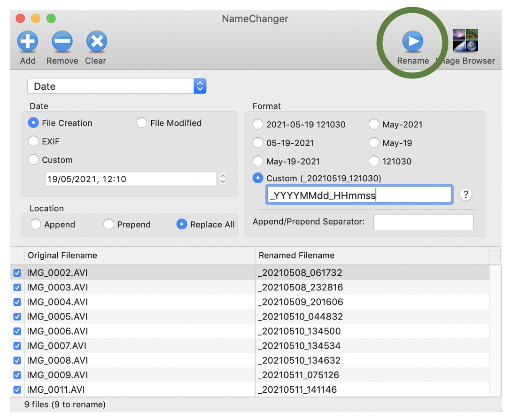This screenshot has width=512, height=420.
Task: Click the custom date stepper arrows
Action: tap(223, 179)
